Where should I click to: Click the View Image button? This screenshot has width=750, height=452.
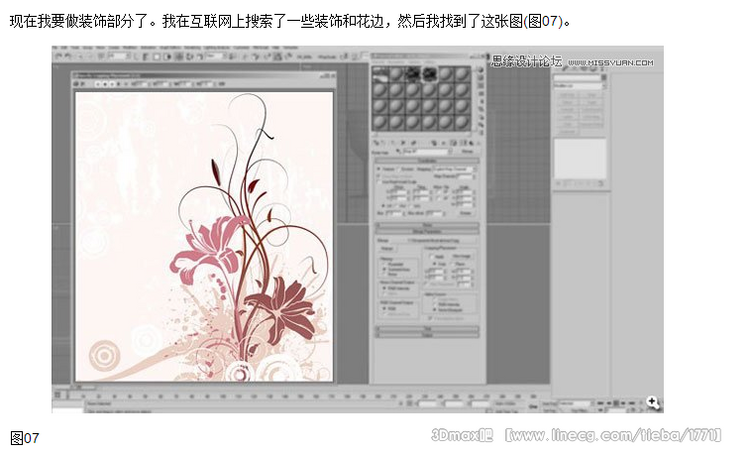coord(462,256)
